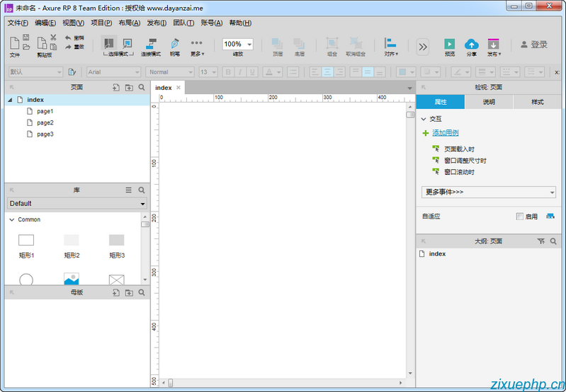Toggle bold text formatting
Image resolution: width=566 pixels, height=392 pixels.
[x=228, y=72]
